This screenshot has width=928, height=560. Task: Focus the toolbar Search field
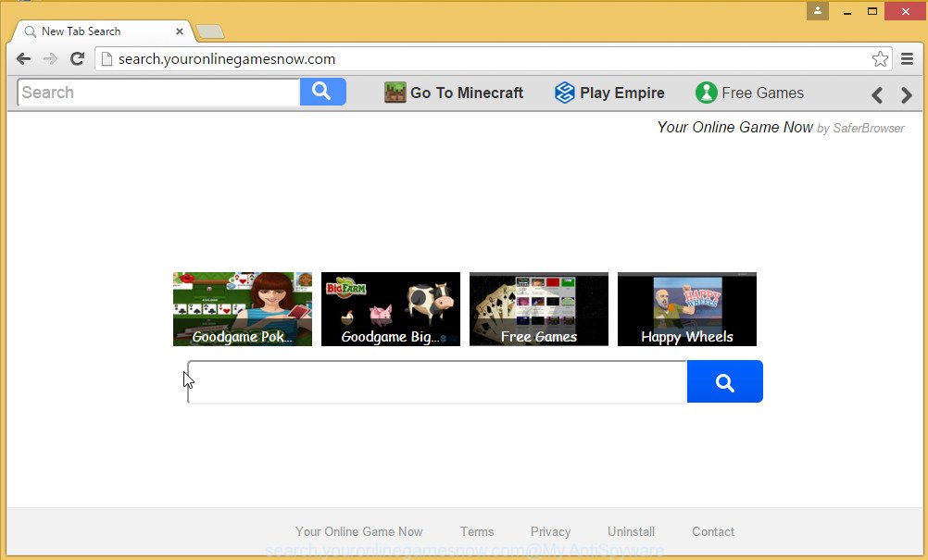point(158,93)
